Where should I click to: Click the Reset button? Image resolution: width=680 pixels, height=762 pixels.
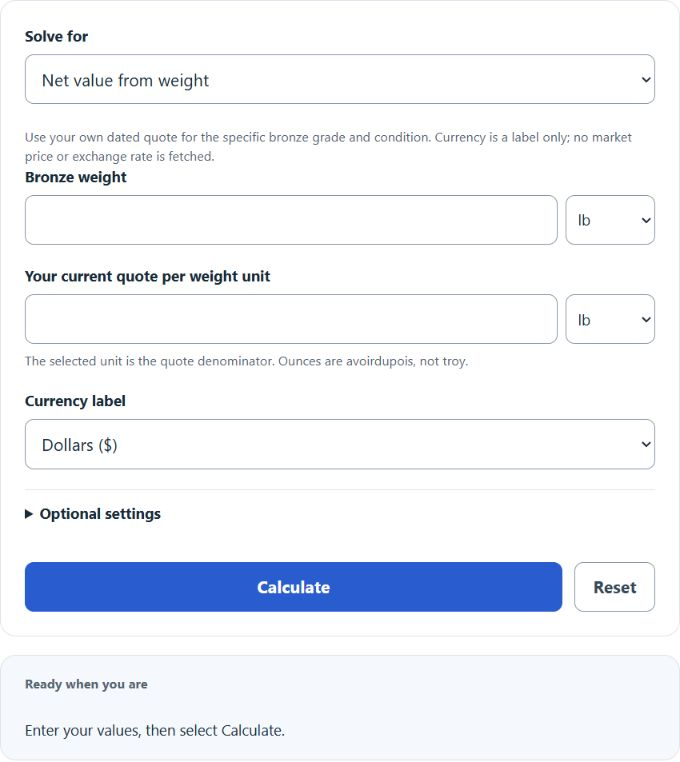tap(614, 587)
